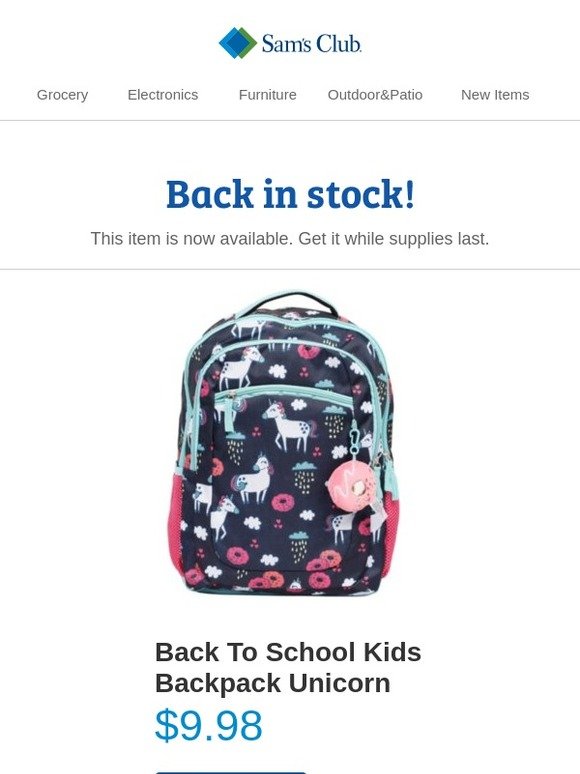
Task: Go to the Electronics category
Action: (x=162, y=94)
